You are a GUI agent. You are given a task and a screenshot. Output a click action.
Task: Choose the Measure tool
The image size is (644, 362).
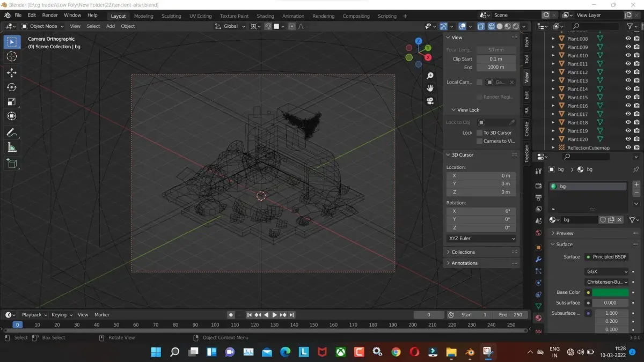(12, 147)
